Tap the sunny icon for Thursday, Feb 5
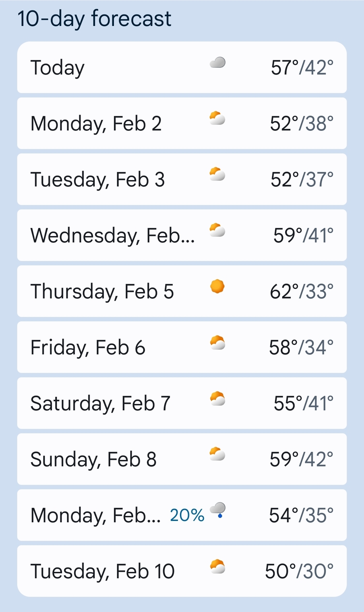This screenshot has height=612, width=364. click(217, 287)
